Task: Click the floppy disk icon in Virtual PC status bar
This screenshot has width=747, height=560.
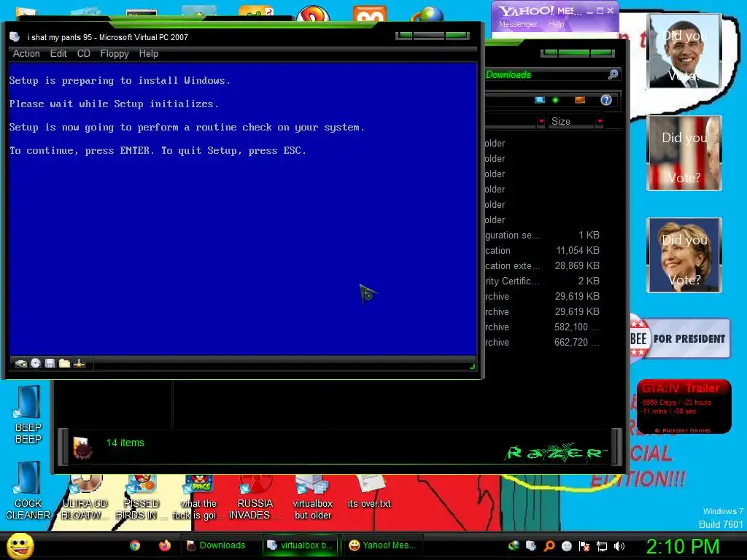Action: point(50,363)
